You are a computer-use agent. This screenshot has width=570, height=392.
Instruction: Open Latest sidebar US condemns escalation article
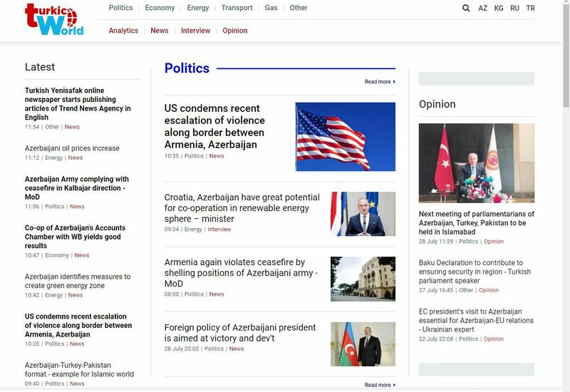click(78, 325)
